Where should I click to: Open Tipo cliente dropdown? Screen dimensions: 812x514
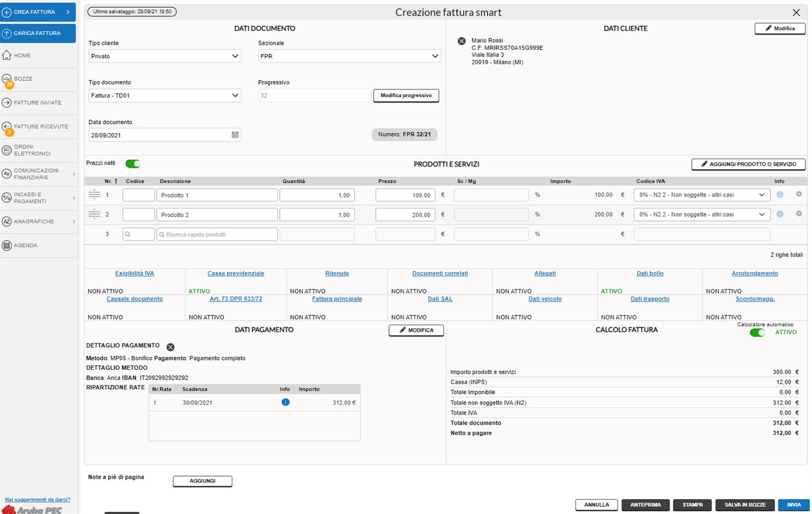165,56
